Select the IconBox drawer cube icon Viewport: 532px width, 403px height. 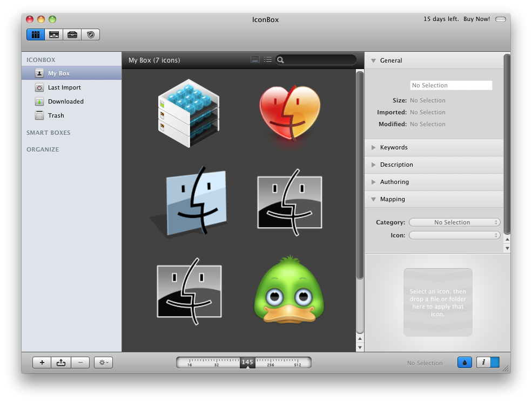pos(188,113)
